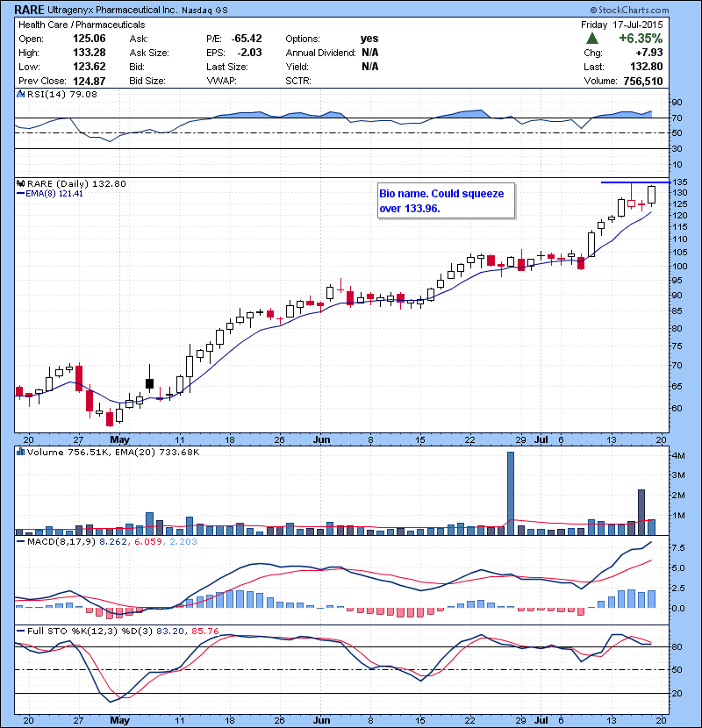Screen dimensions: 702x728
Task: Click the Open value 125.06
Action: 90,39
